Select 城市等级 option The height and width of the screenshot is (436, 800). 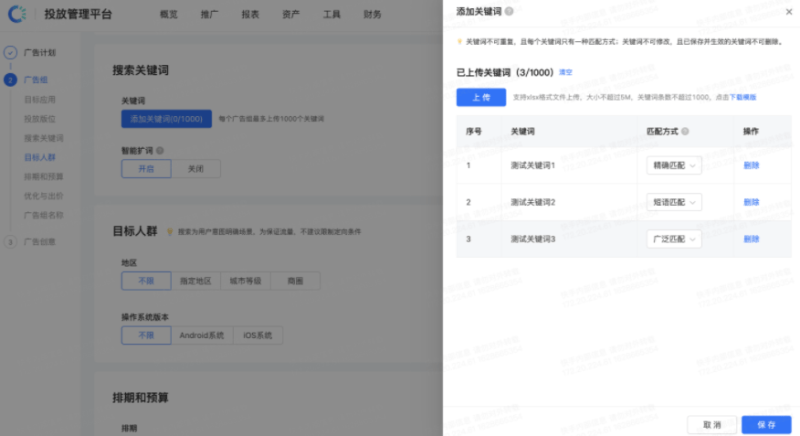245,281
